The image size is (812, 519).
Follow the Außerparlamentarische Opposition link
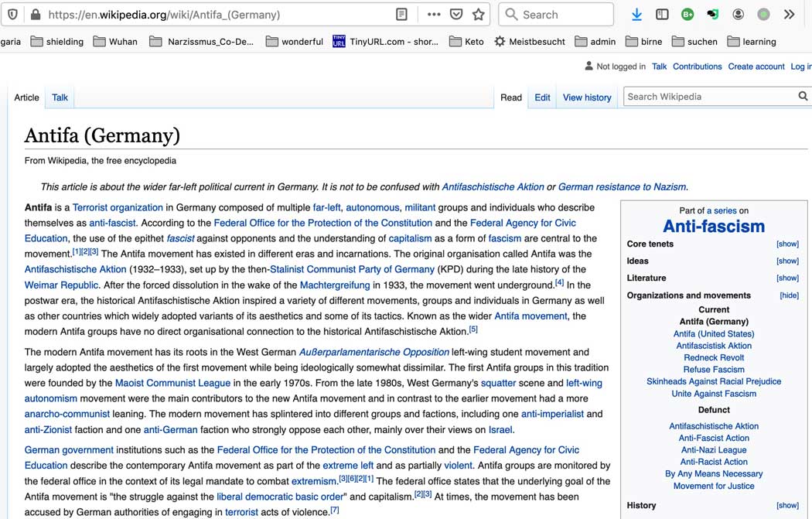tap(374, 352)
